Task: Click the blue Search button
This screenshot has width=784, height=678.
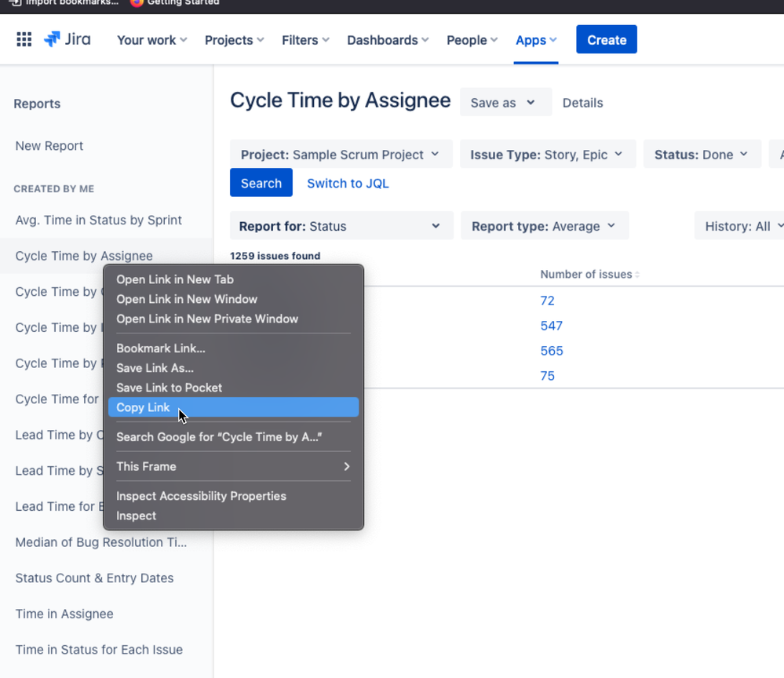Action: [x=261, y=183]
